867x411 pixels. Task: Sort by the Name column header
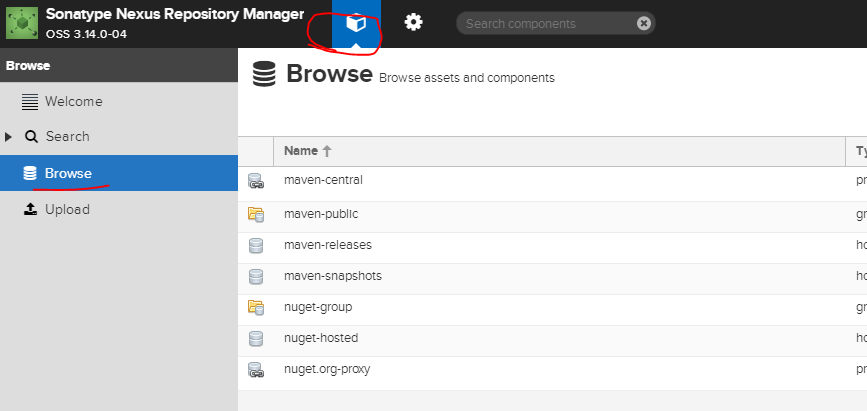pos(560,151)
